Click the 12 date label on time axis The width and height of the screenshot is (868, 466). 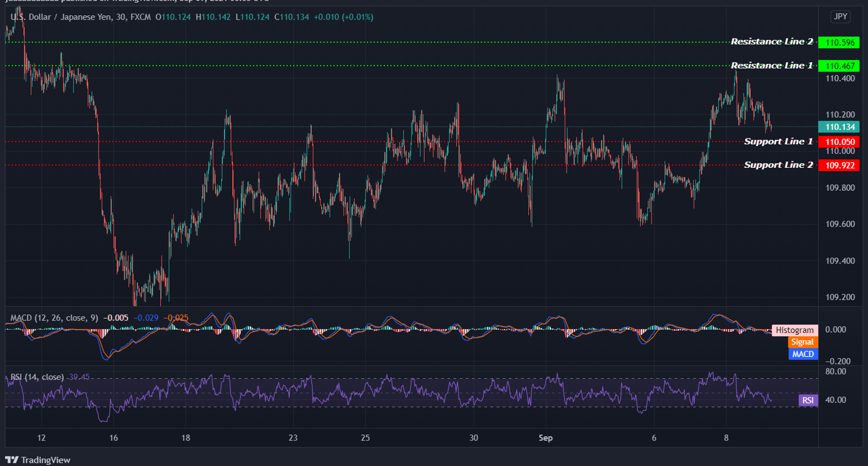pyautogui.click(x=41, y=438)
